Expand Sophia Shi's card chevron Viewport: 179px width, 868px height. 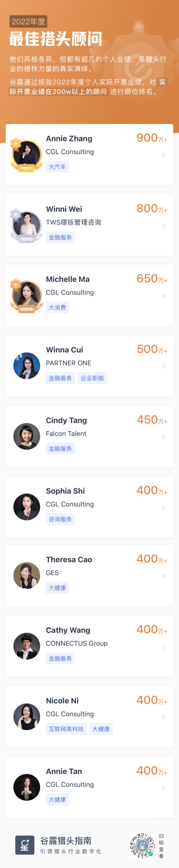coord(163,507)
